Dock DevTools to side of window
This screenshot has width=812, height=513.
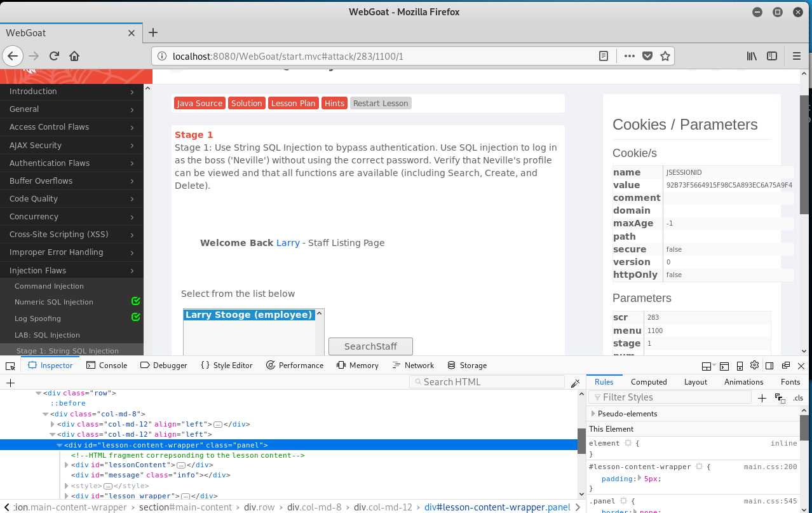click(x=769, y=366)
